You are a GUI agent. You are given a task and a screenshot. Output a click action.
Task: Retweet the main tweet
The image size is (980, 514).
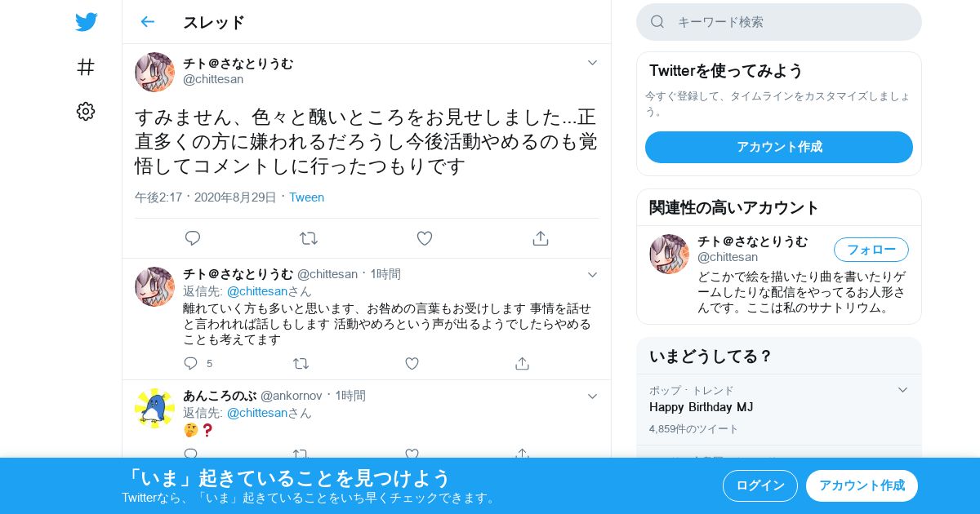tap(308, 238)
